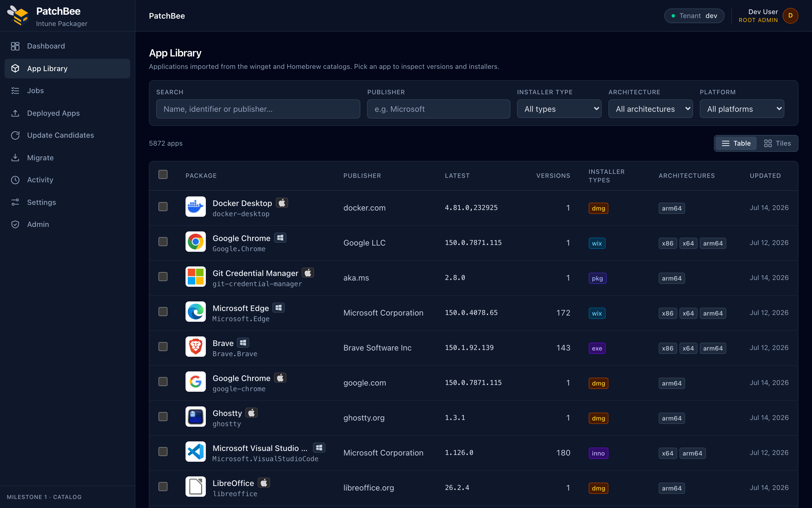Screen dimensions: 812x508
Task: Open the Installer Type 'All types' dropdown
Action: pyautogui.click(x=559, y=109)
